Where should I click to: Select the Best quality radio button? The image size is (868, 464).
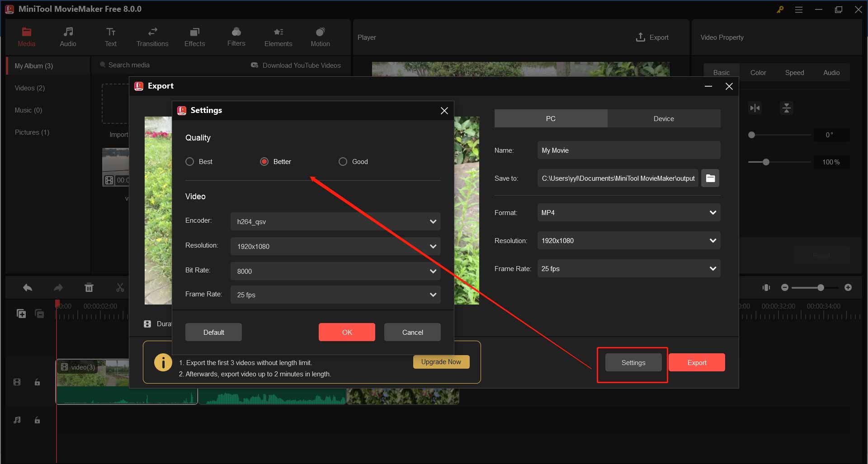[x=189, y=161]
